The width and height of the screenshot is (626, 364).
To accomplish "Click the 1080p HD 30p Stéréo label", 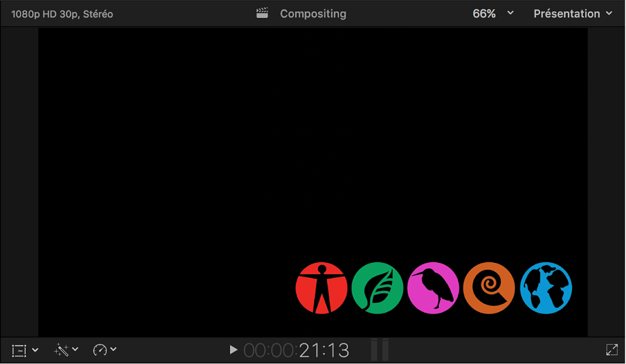I will click(x=63, y=13).
